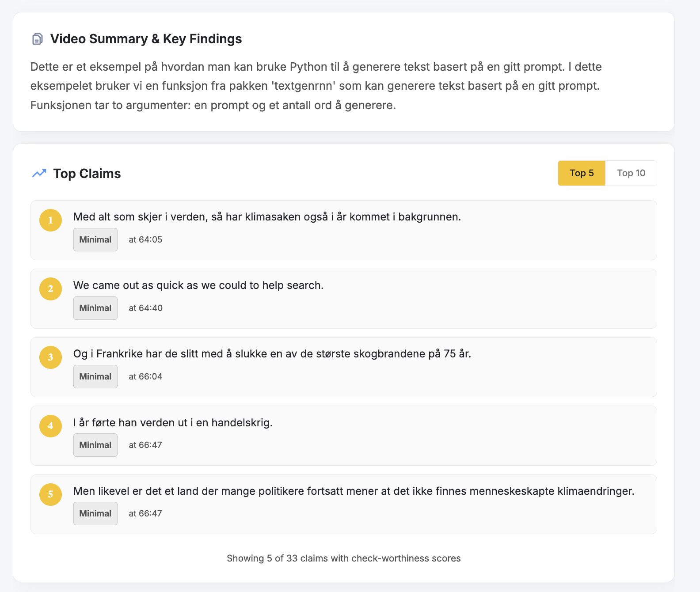Toggle the Top 10 claims view

[631, 173]
